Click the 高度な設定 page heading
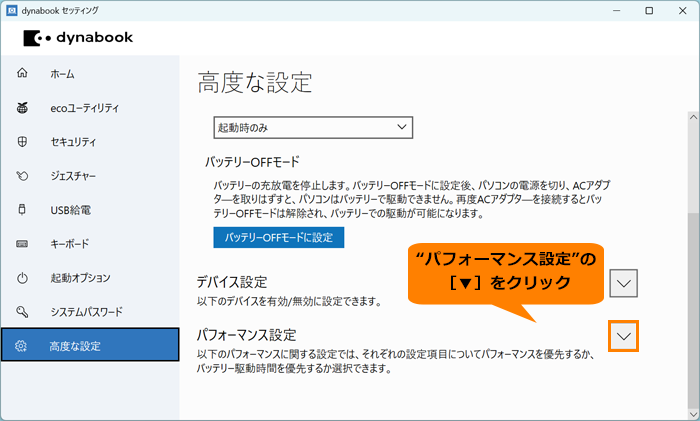Screen dimensions: 700x421 (255, 83)
